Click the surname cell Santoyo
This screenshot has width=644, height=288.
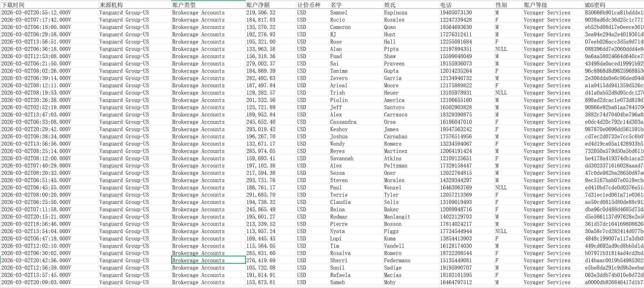coord(411,107)
